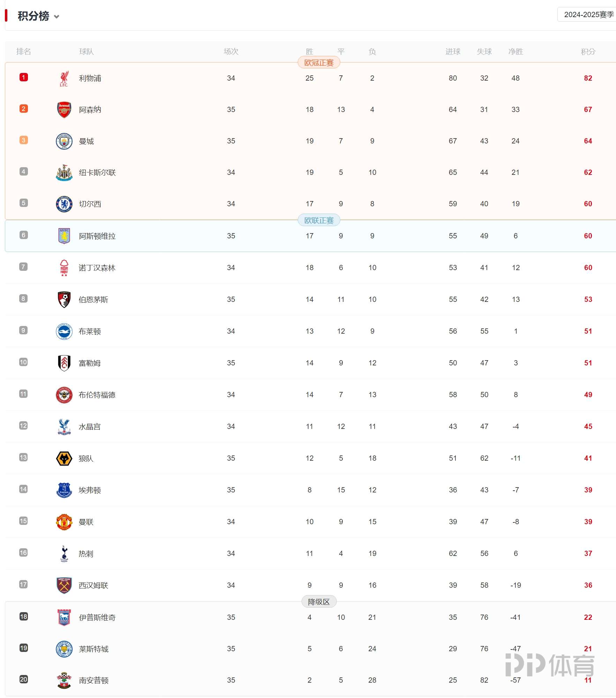Click the 欧冠正赛 zone label

pyautogui.click(x=319, y=63)
